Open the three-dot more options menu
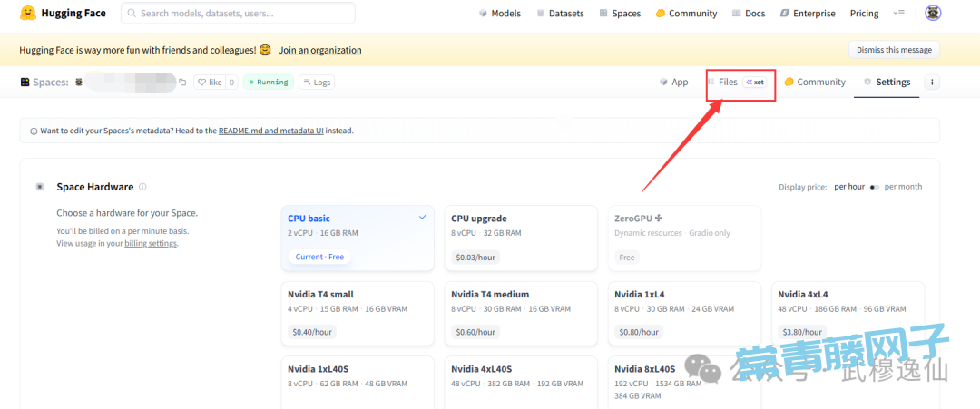980x409 pixels. [x=932, y=82]
